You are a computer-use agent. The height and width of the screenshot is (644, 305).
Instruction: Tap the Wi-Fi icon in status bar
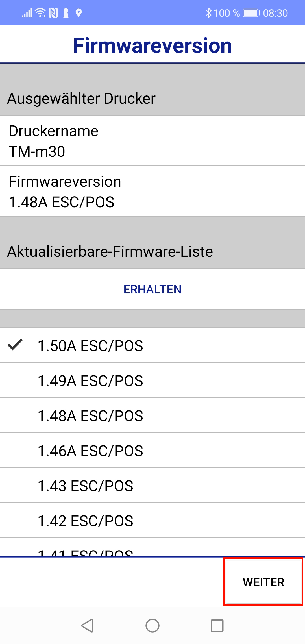pyautogui.click(x=41, y=13)
